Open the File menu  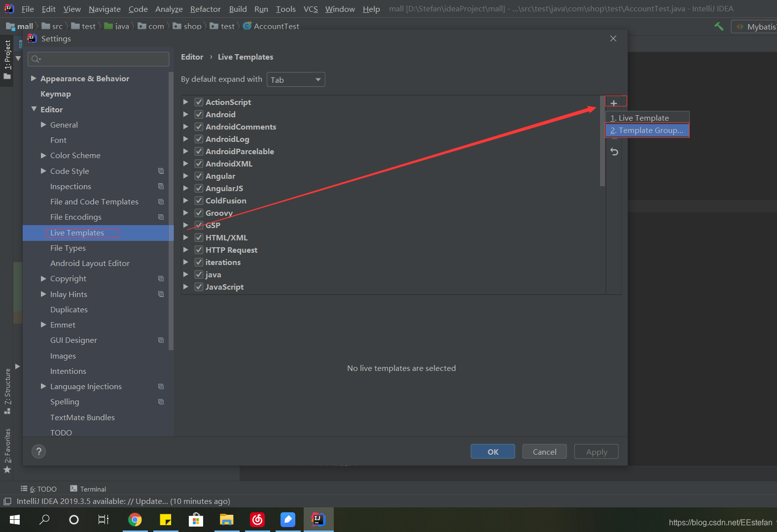(28, 9)
